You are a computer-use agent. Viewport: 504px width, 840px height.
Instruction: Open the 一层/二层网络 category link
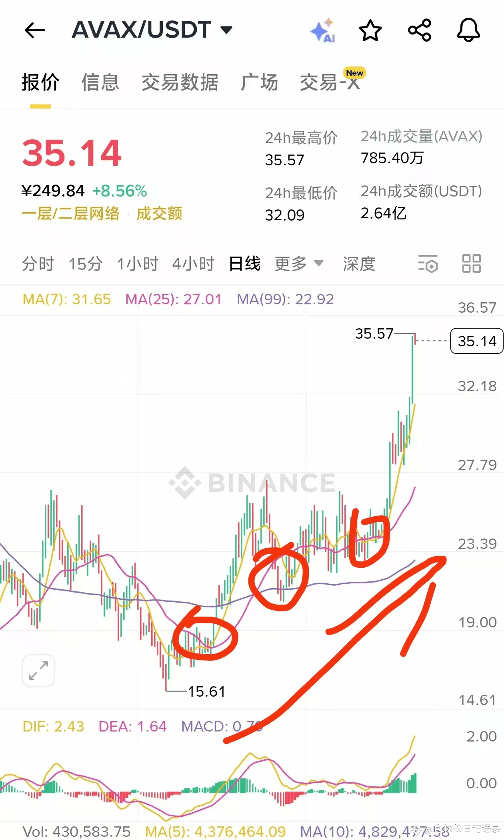pyautogui.click(x=71, y=213)
